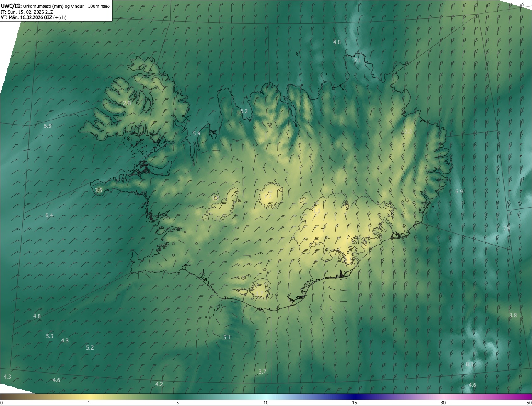Click the 6.4 value offshore to the west
The width and height of the screenshot is (532, 406).
49,215
